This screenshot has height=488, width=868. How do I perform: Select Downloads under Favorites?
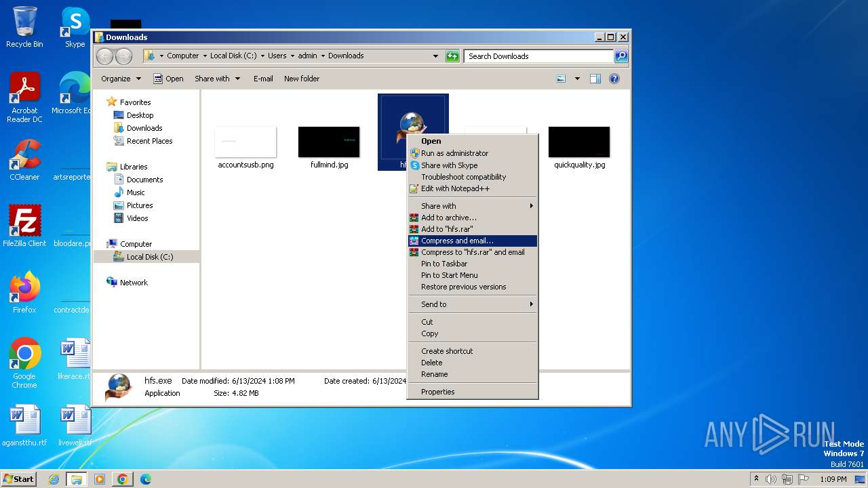pos(144,128)
